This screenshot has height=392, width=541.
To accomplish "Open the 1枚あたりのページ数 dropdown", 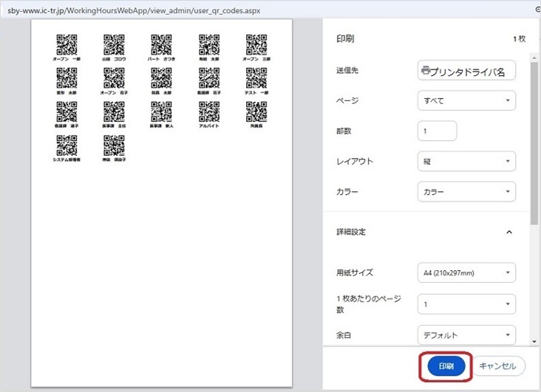I will 466,304.
